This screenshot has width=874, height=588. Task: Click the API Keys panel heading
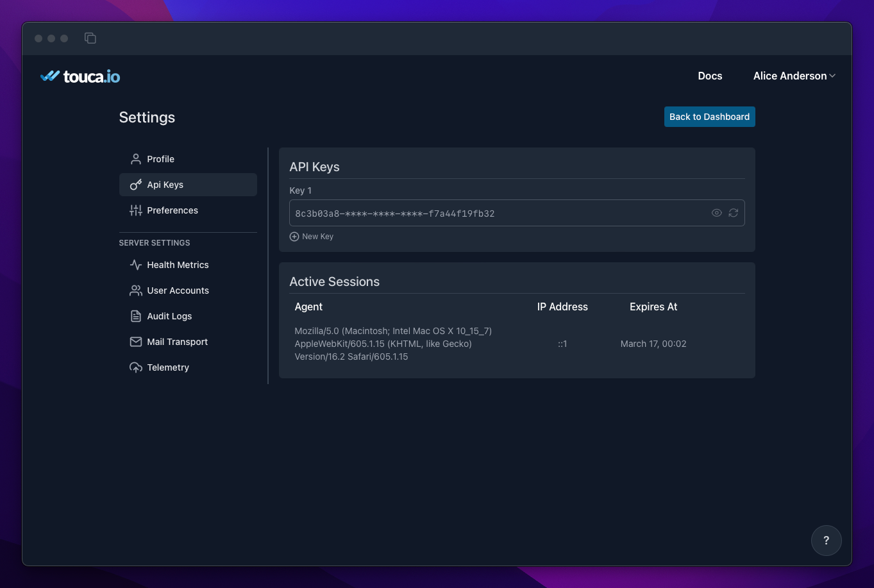(x=314, y=167)
